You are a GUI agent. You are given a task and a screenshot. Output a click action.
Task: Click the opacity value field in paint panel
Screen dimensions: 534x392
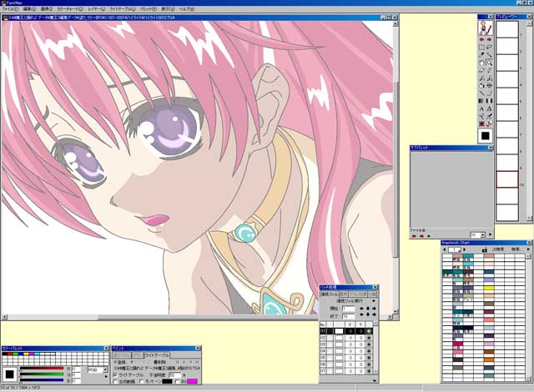tap(174, 374)
